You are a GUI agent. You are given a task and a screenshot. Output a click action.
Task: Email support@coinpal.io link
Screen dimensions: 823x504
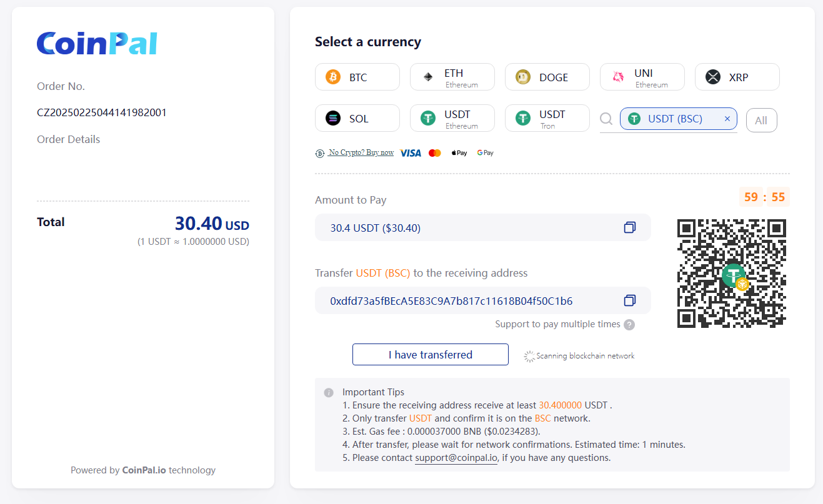456,458
